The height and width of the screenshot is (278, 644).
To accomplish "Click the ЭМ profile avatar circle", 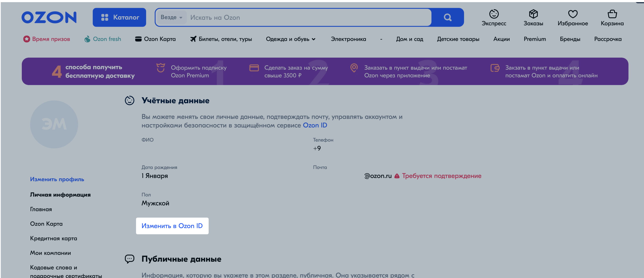I will click(54, 124).
